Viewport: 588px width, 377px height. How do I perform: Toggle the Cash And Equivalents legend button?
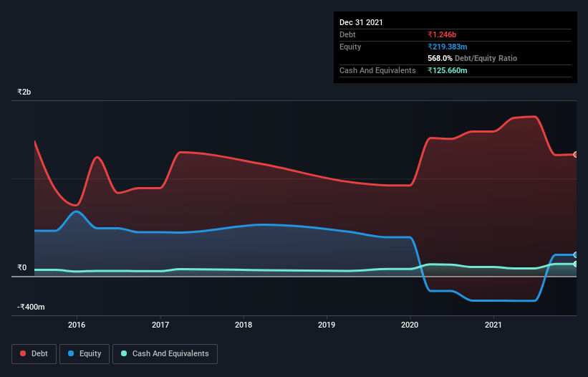point(165,354)
